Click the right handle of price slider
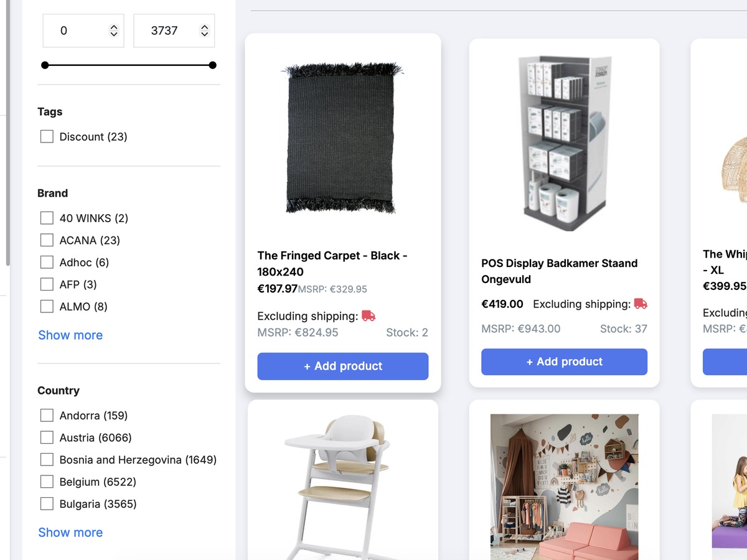Screen dimensions: 747x560 coord(212,65)
